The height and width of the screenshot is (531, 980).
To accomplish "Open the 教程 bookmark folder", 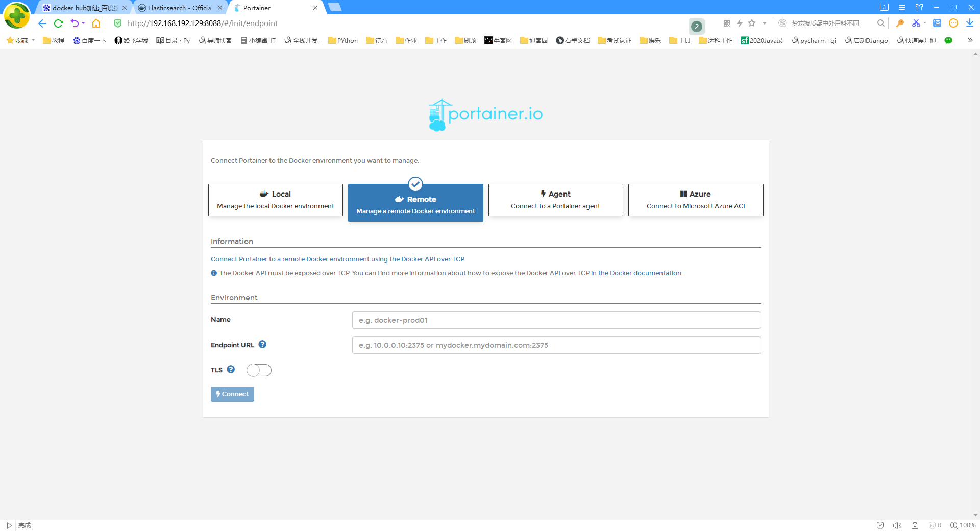I will (x=54, y=40).
